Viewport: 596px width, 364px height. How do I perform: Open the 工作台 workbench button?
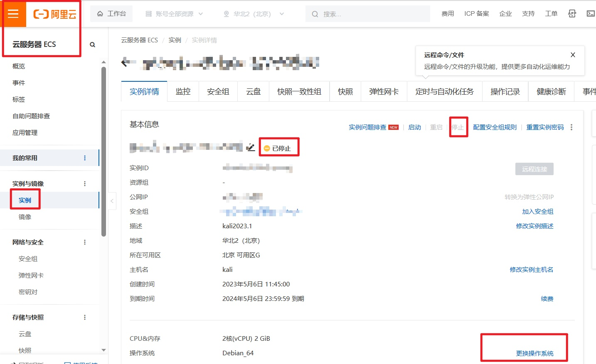(x=111, y=14)
